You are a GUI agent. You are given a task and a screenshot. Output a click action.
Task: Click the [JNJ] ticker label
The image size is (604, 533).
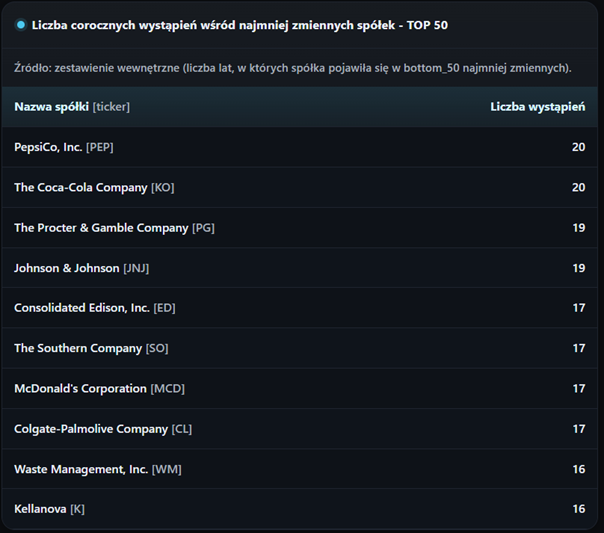pyautogui.click(x=136, y=268)
